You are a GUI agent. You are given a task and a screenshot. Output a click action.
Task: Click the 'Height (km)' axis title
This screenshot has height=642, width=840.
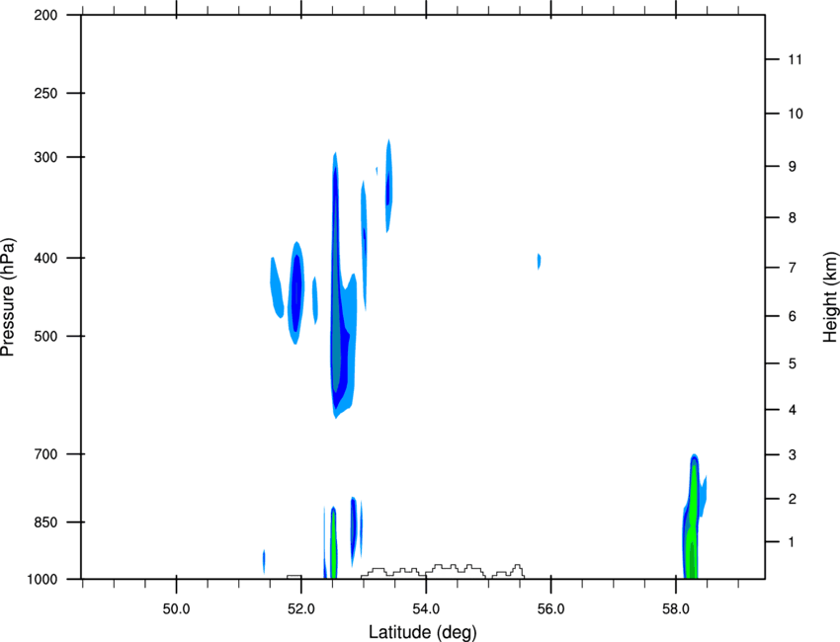pos(830,297)
